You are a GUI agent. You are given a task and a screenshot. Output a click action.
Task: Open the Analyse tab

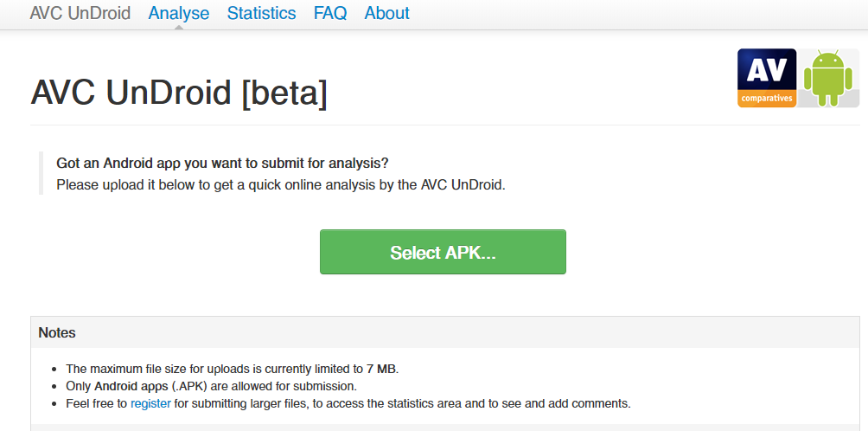click(179, 13)
